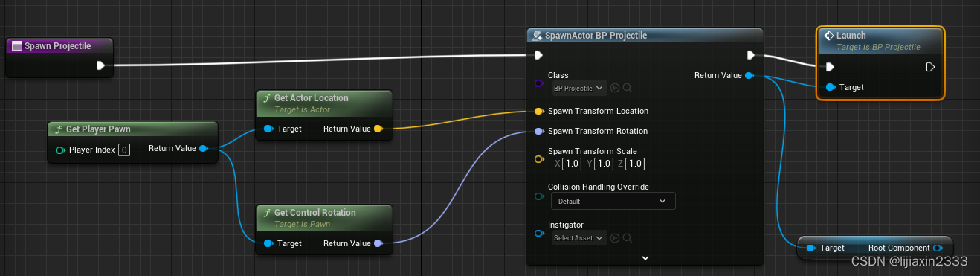Screen dimensions: 980x276
Task: Click Launch node exec input pin
Action: [x=830, y=67]
